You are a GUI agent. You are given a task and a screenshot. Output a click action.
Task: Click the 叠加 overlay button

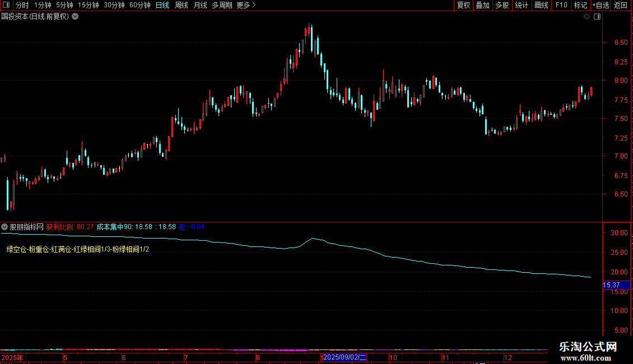(x=483, y=5)
